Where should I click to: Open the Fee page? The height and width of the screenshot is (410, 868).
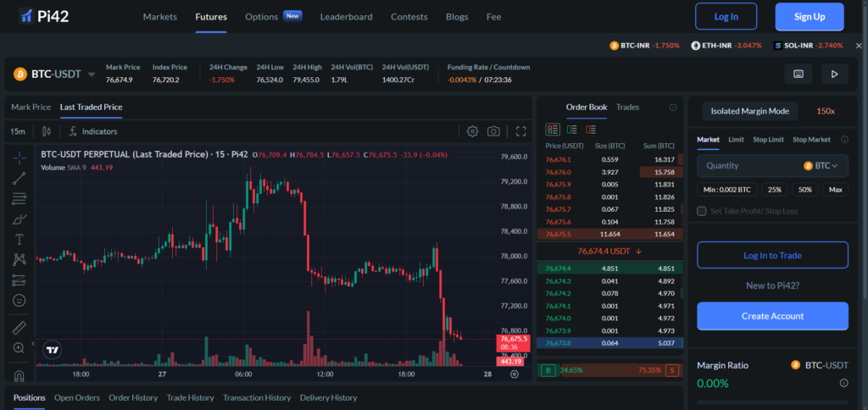pyautogui.click(x=494, y=17)
